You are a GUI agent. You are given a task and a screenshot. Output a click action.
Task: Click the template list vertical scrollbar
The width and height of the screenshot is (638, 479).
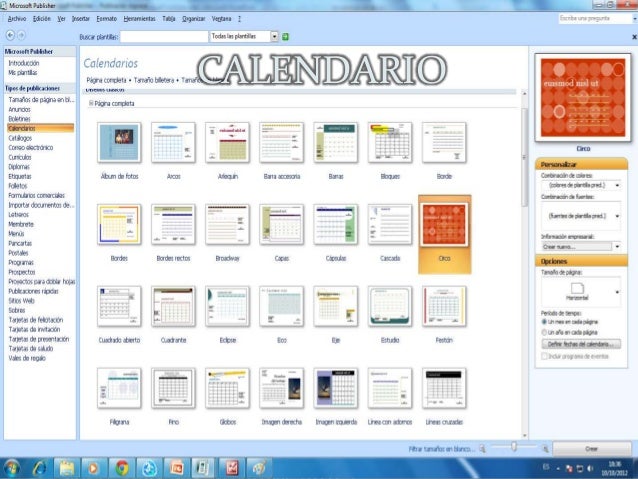(x=524, y=155)
